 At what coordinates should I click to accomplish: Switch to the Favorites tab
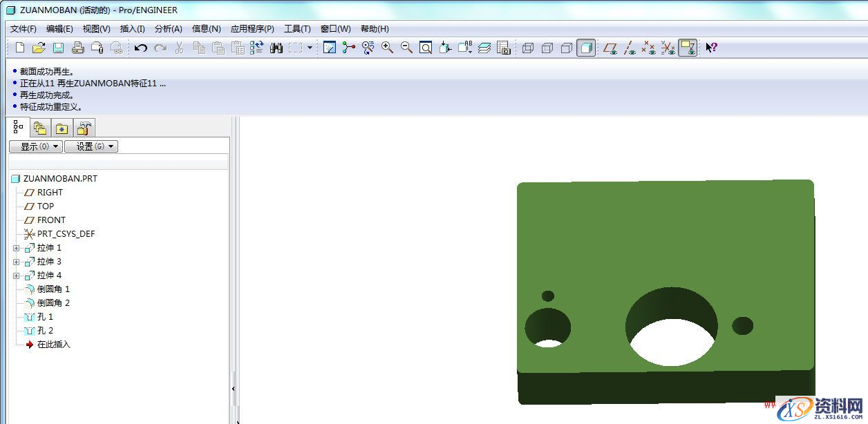[62, 128]
